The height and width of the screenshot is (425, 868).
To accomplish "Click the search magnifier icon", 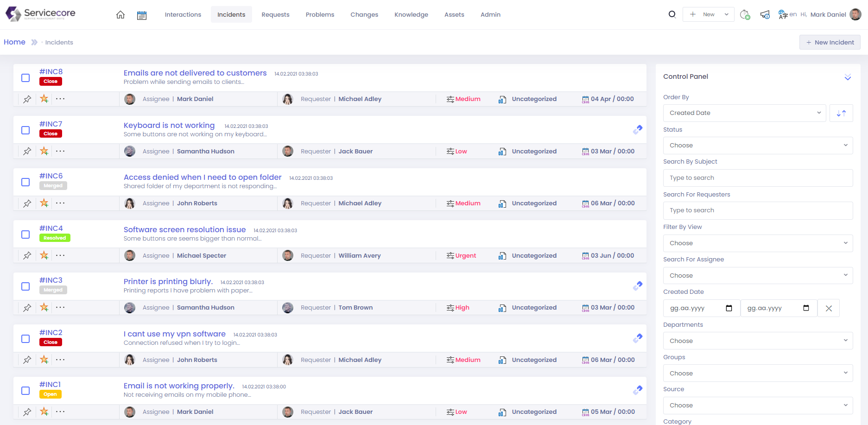I will point(672,14).
